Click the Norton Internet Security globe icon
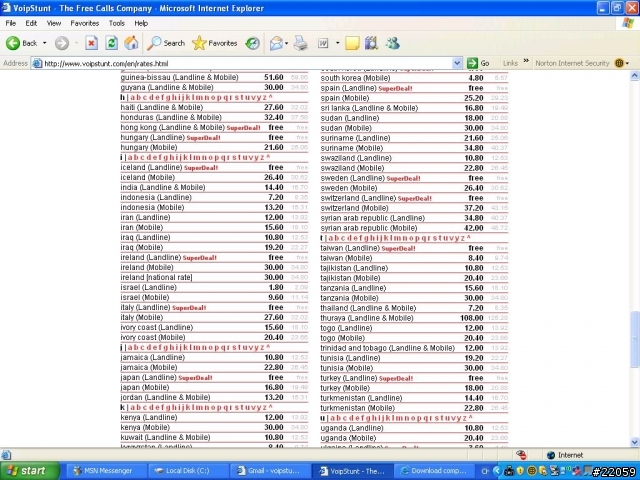Image resolution: width=640 pixels, height=480 pixels. click(619, 63)
